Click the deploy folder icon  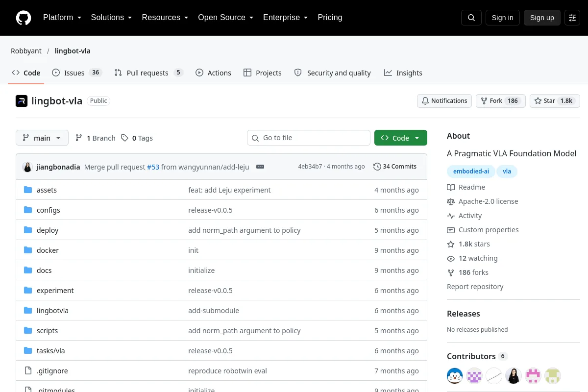coord(28,230)
